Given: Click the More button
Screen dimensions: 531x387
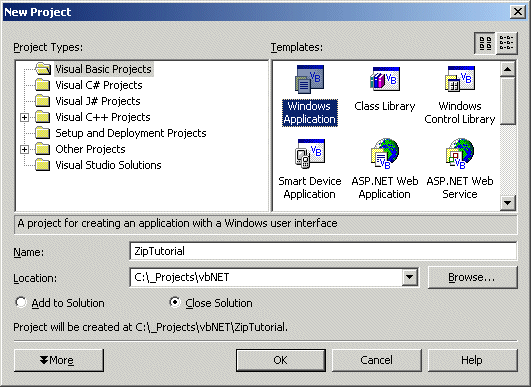Looking at the screenshot, I should [59, 360].
